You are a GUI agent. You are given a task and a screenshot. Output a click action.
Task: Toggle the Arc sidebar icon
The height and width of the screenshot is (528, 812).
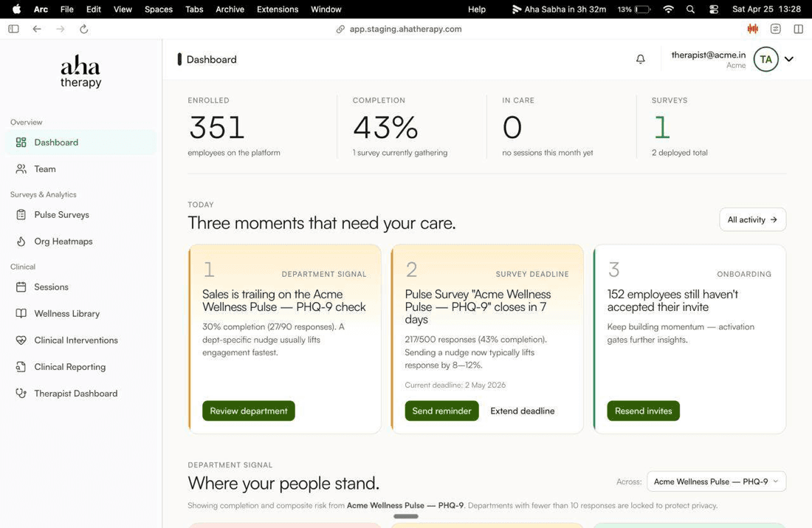click(13, 29)
